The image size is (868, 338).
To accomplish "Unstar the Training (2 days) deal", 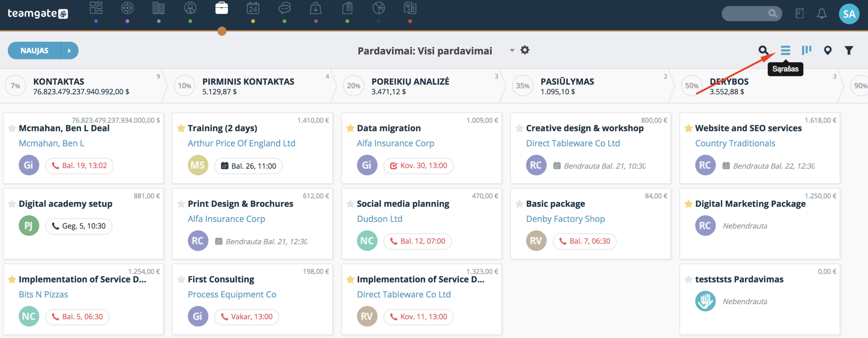I will (x=181, y=128).
